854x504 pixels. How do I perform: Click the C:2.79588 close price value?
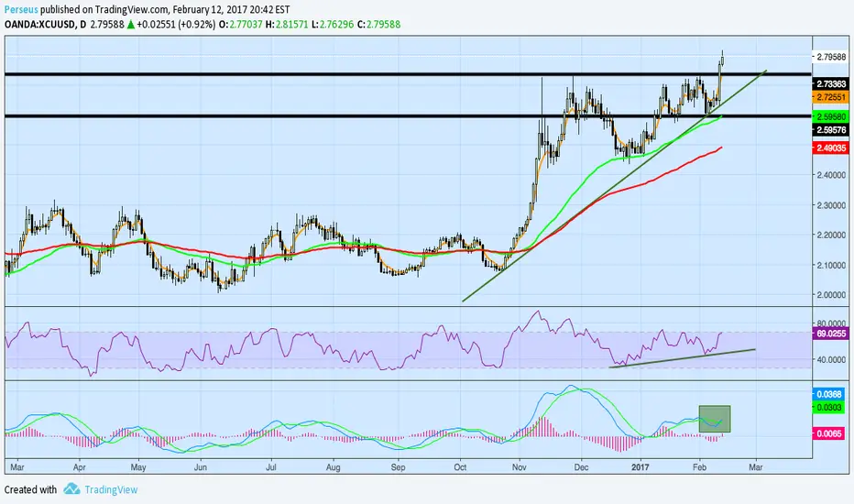[378, 25]
